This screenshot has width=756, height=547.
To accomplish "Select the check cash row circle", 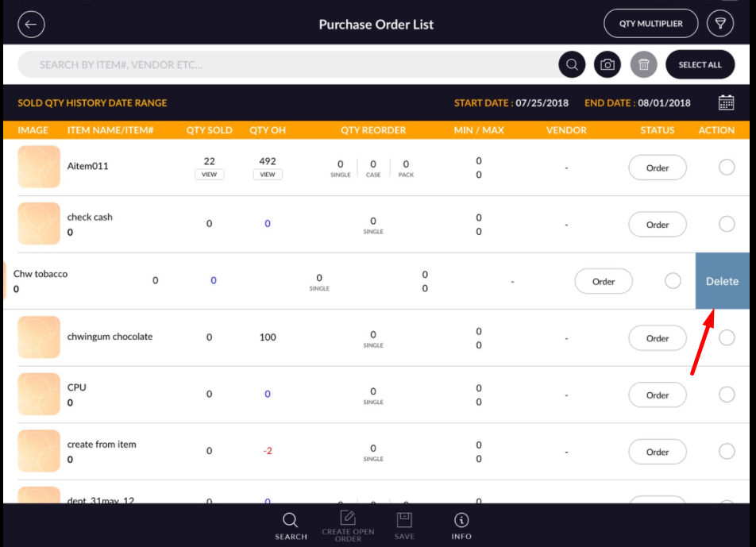I will point(727,225).
